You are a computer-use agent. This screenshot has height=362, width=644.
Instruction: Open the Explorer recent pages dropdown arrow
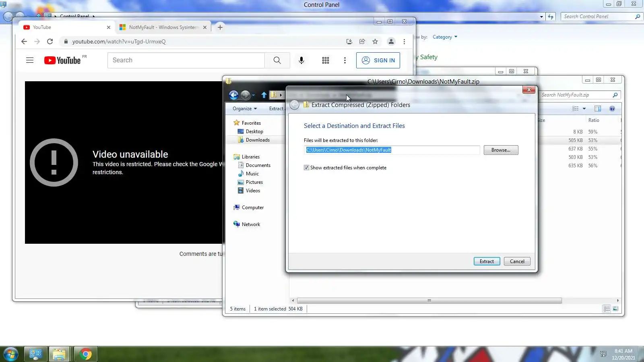pyautogui.click(x=253, y=95)
